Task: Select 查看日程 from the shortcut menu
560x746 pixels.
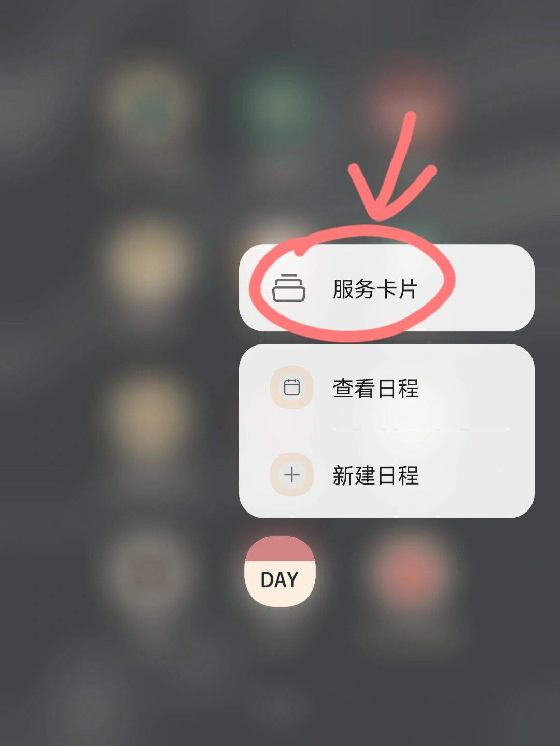Action: 386,388
